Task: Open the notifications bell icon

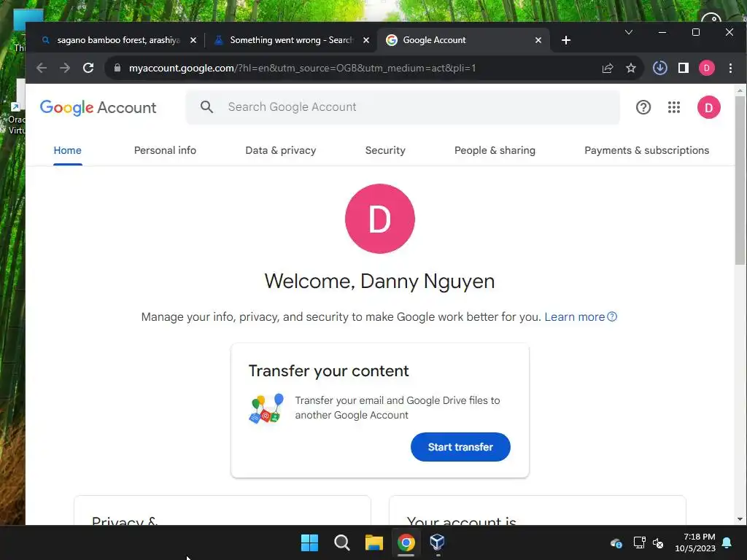Action: pos(727,542)
